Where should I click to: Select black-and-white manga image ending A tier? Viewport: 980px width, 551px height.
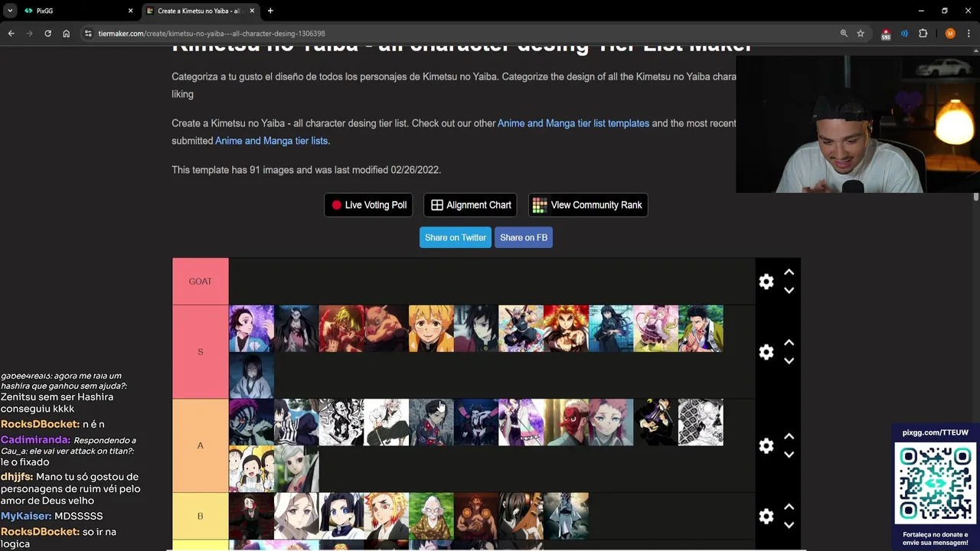701,422
